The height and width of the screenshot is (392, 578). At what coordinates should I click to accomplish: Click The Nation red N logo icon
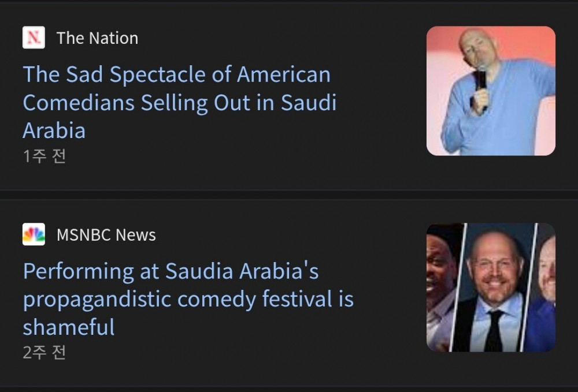click(34, 38)
